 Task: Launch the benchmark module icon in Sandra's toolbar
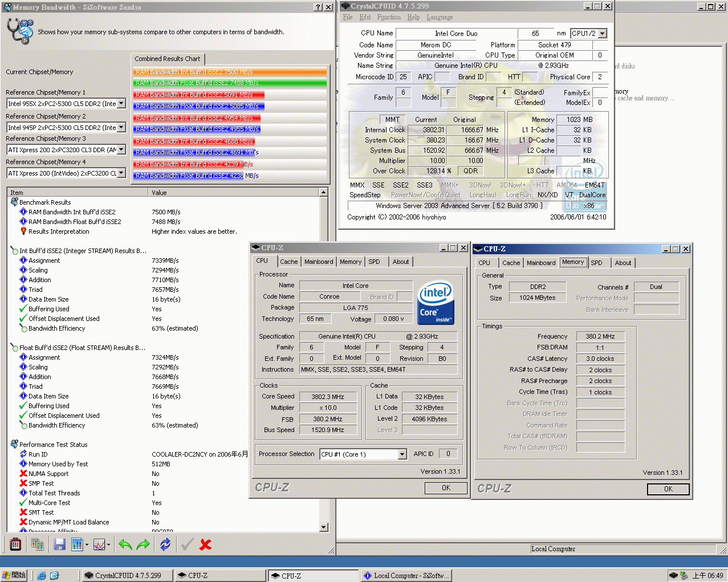click(15, 544)
